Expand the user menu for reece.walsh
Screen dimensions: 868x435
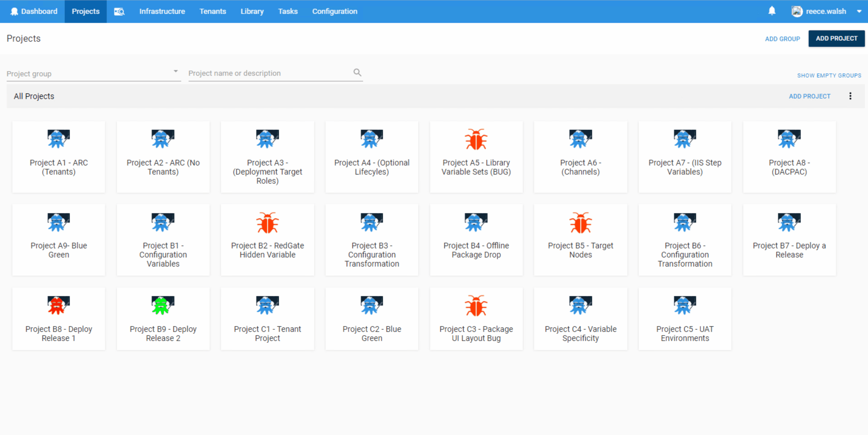pyautogui.click(x=859, y=11)
